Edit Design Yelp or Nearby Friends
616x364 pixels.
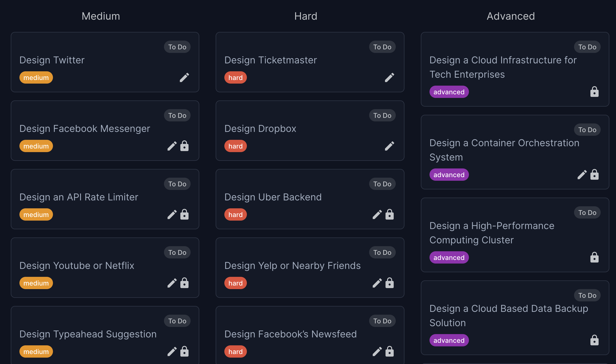[377, 283]
